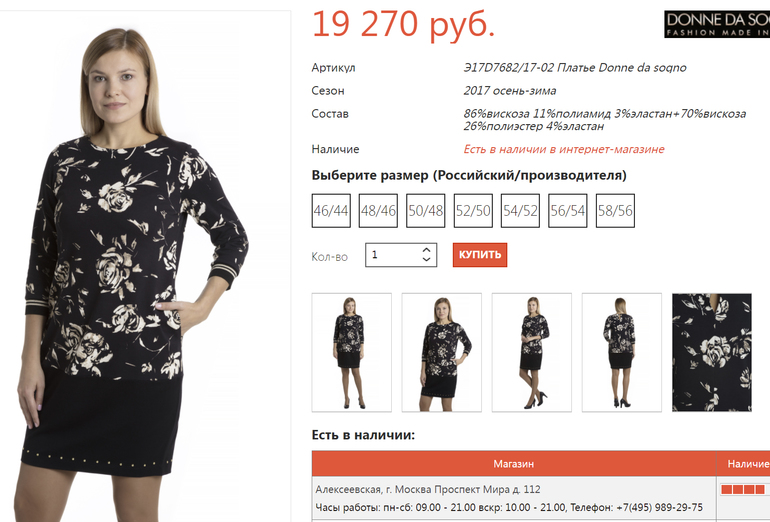
Task: Increase quantity with the up arrow
Action: pos(426,250)
